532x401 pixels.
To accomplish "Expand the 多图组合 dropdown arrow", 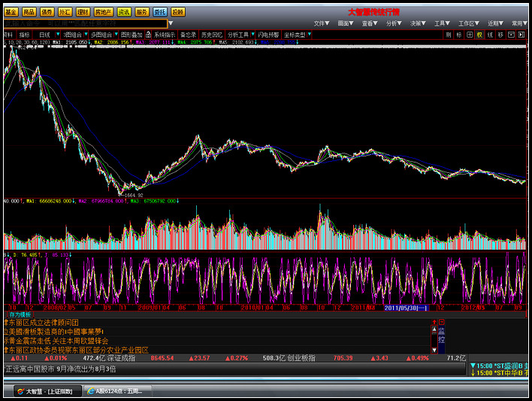I will pyautogui.click(x=116, y=35).
